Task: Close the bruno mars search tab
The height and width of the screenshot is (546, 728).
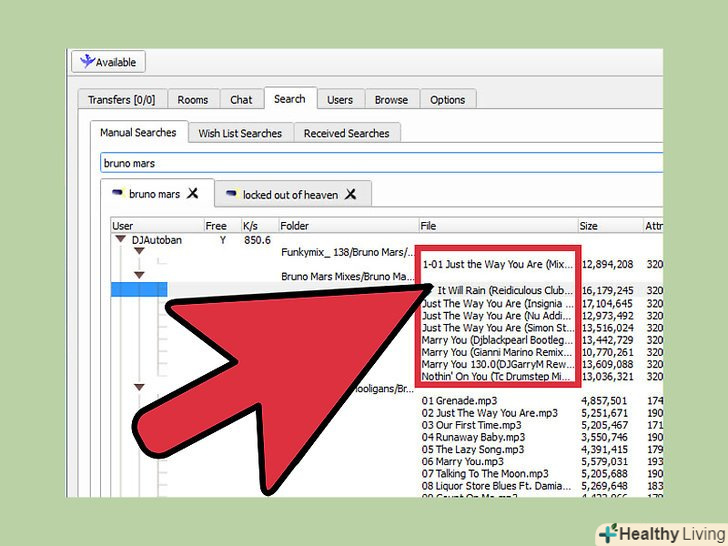Action: (193, 193)
